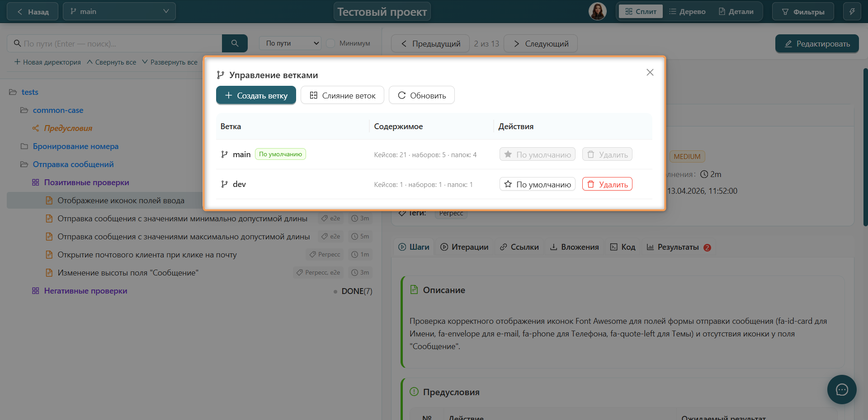This screenshot has width=868, height=420.
Task: Set dev branch as default
Action: pyautogui.click(x=537, y=184)
